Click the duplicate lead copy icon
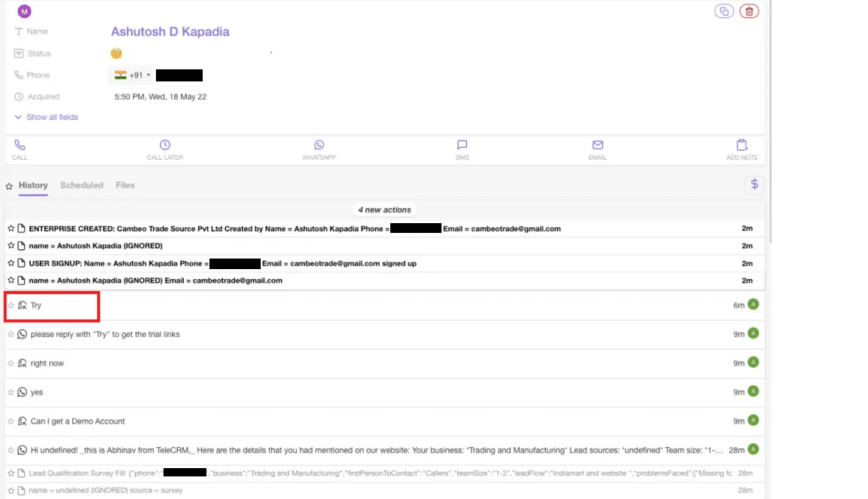This screenshot has height=499, width=868. [724, 11]
